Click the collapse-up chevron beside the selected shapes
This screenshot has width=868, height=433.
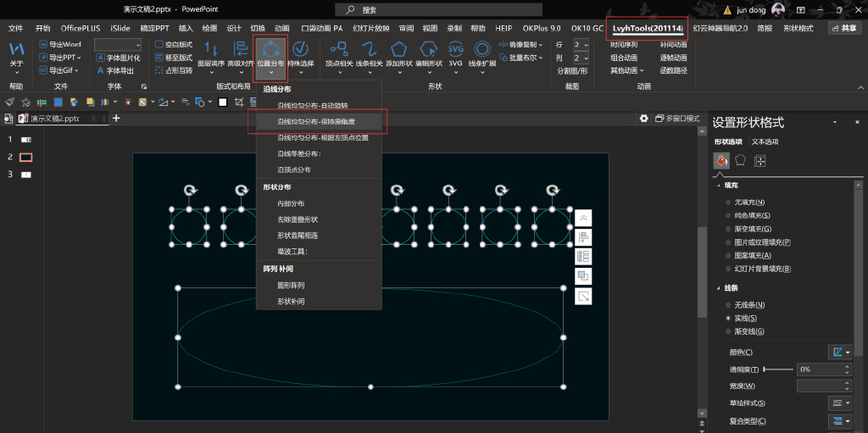pos(583,218)
